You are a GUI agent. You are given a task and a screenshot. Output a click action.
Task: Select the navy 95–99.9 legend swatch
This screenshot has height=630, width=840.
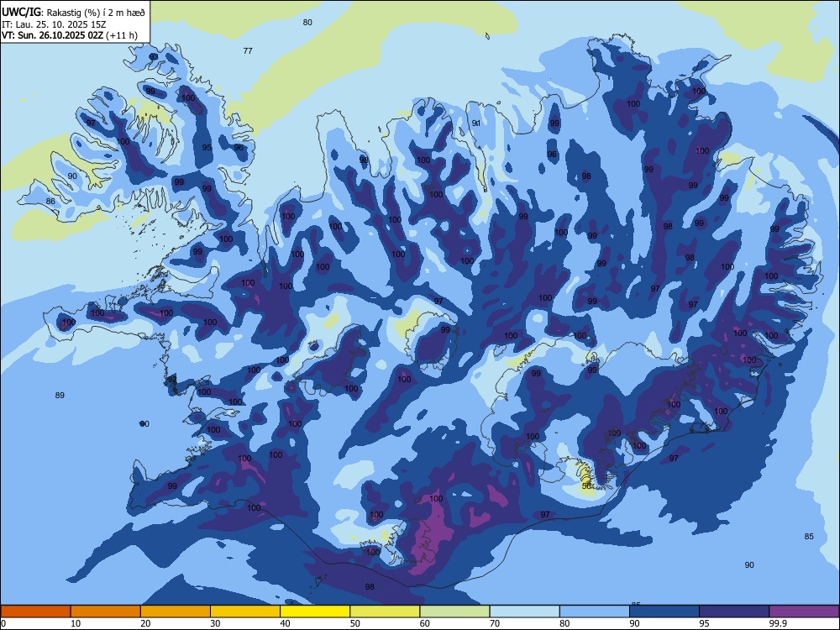click(x=734, y=612)
